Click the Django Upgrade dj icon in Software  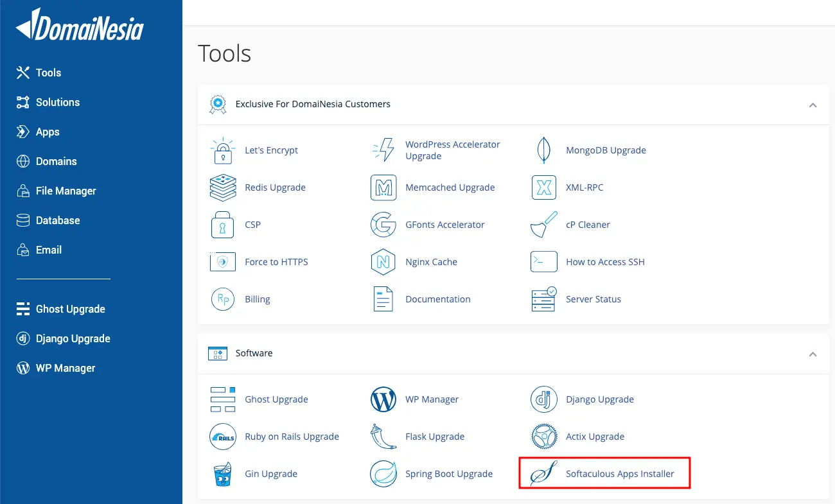click(544, 399)
